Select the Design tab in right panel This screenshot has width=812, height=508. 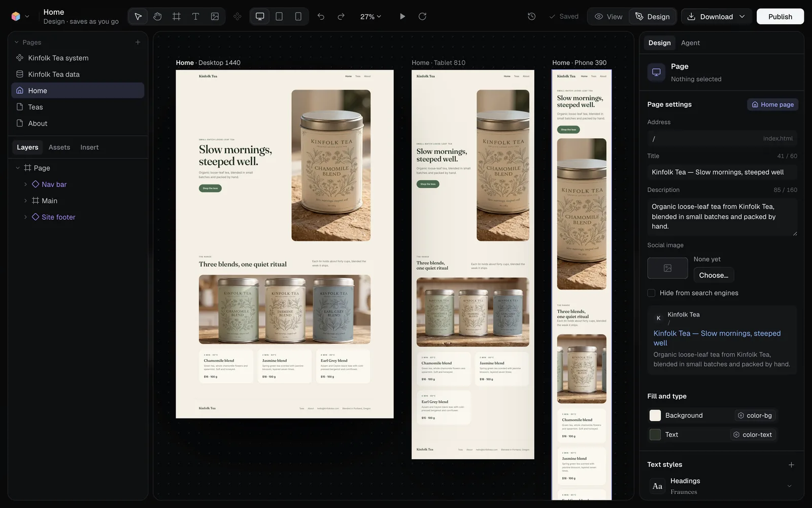[659, 43]
